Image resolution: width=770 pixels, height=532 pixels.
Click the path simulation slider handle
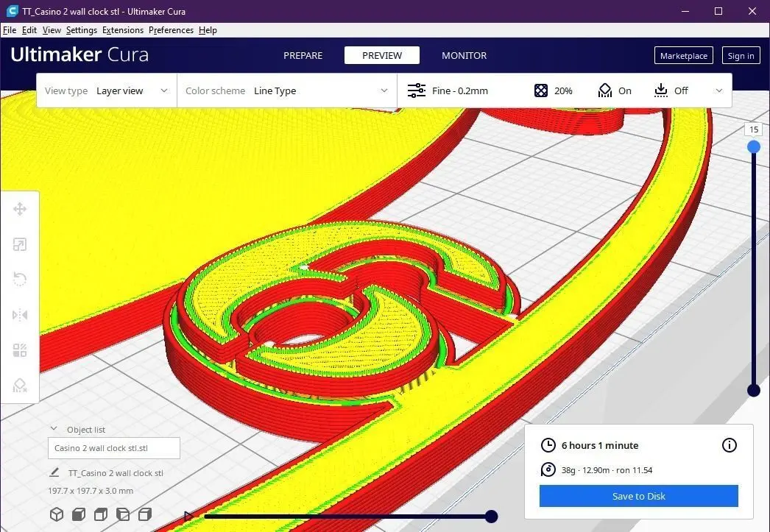click(x=491, y=516)
